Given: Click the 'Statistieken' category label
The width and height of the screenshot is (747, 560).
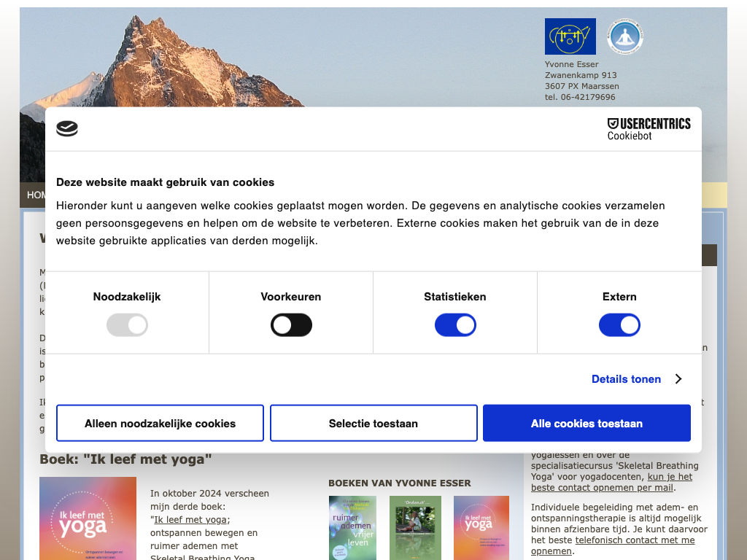Looking at the screenshot, I should [x=455, y=297].
